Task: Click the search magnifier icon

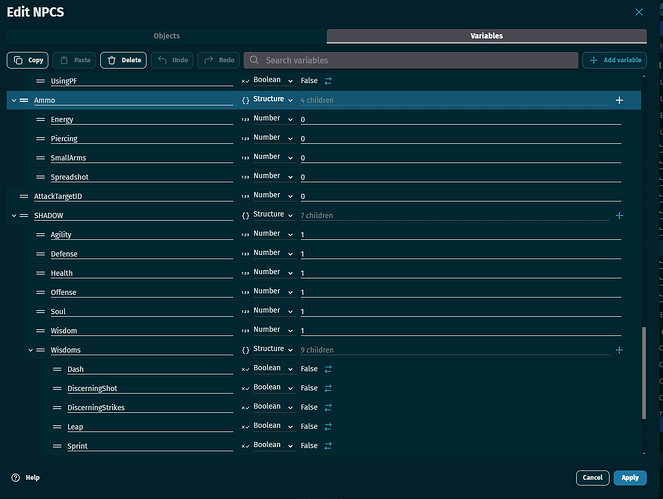Action: (254, 60)
